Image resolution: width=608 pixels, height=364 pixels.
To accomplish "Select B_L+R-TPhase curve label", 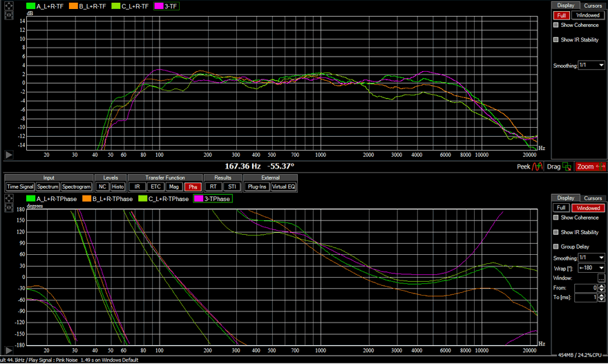I will tap(113, 199).
